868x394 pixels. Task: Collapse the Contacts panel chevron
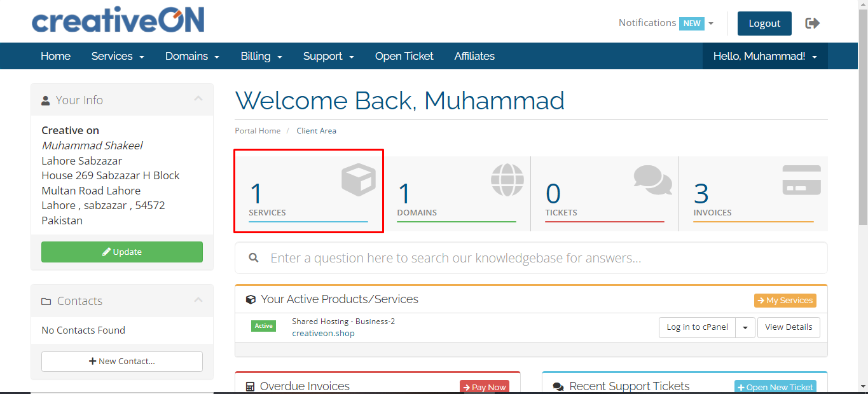point(198,300)
